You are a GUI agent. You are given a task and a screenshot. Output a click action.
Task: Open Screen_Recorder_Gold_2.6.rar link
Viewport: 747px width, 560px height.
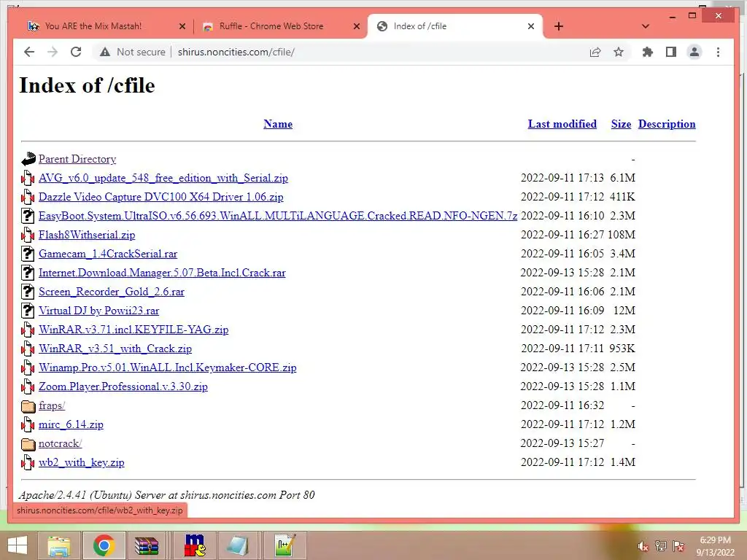click(111, 292)
